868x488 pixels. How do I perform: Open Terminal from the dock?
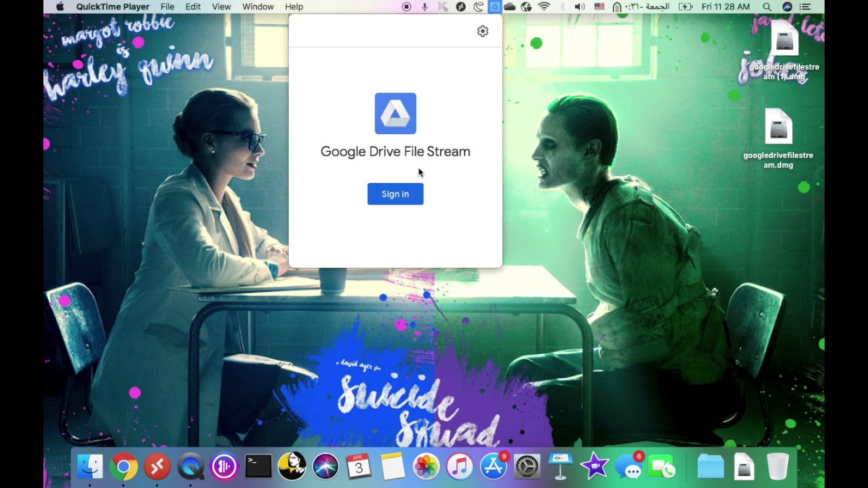pos(258,466)
